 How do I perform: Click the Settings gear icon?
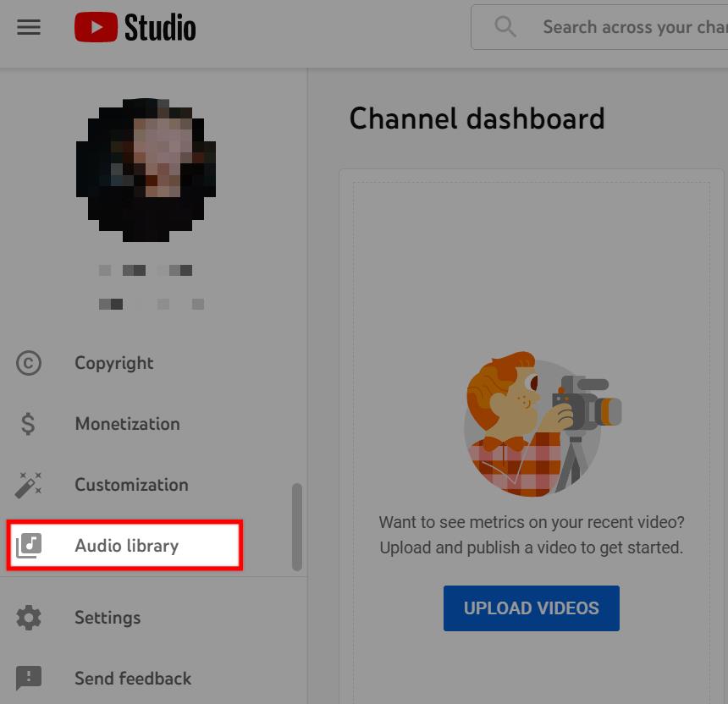(29, 618)
